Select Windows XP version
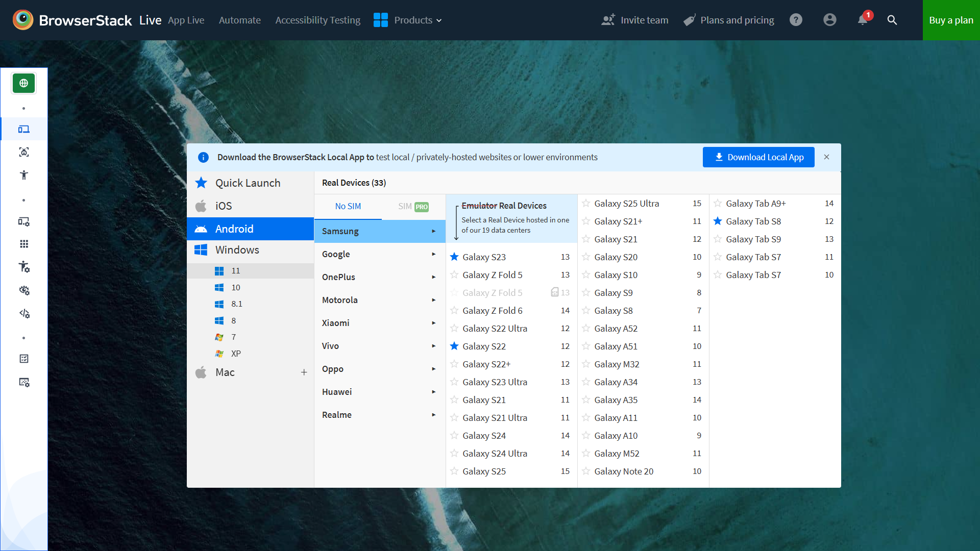This screenshot has width=980, height=551. click(x=250, y=354)
